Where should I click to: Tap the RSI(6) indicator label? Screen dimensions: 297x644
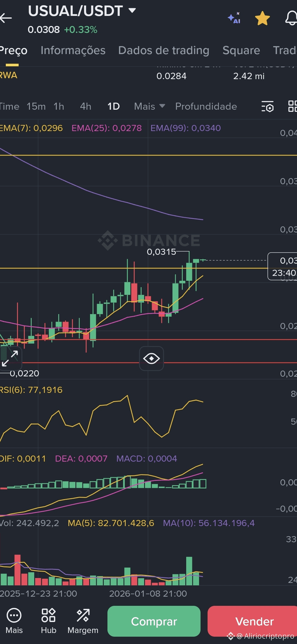[x=31, y=390]
